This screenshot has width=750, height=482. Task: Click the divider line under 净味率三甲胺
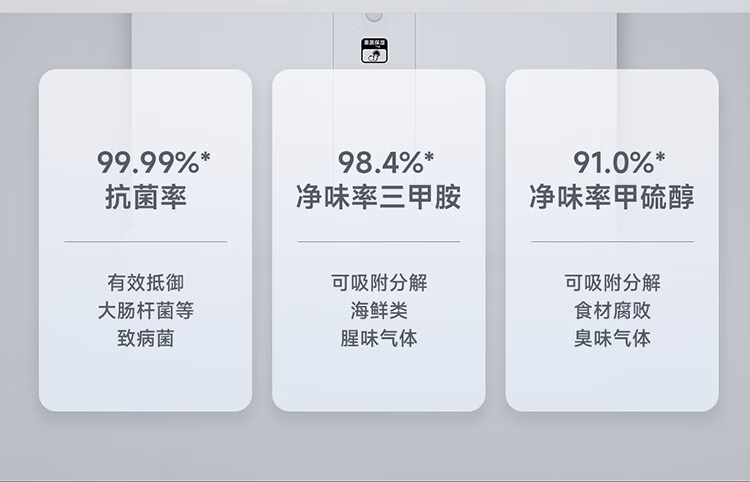click(379, 242)
